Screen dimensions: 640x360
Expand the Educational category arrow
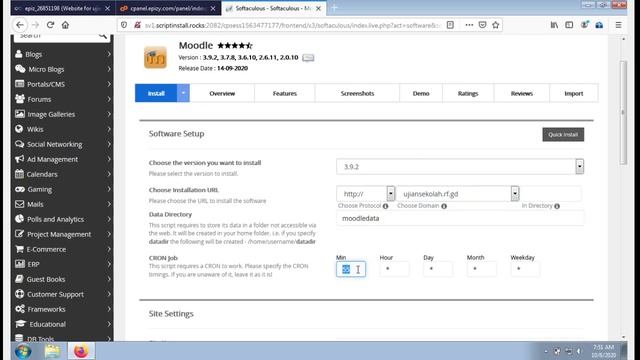coord(109,324)
